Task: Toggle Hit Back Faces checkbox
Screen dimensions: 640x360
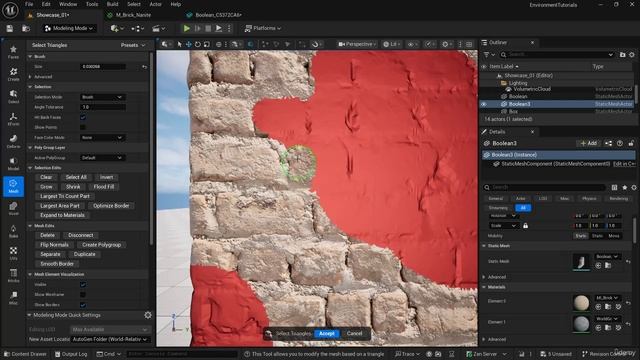Action: click(x=83, y=117)
